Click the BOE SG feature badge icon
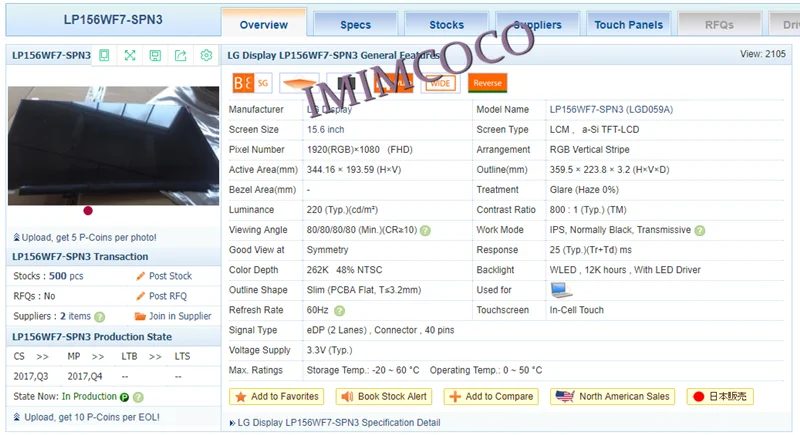 (252, 83)
